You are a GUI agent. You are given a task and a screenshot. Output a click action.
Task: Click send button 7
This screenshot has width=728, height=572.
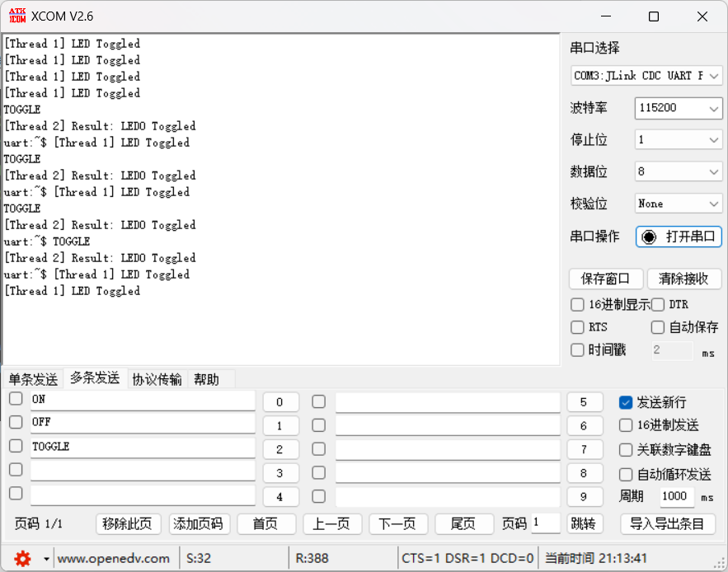coord(585,449)
